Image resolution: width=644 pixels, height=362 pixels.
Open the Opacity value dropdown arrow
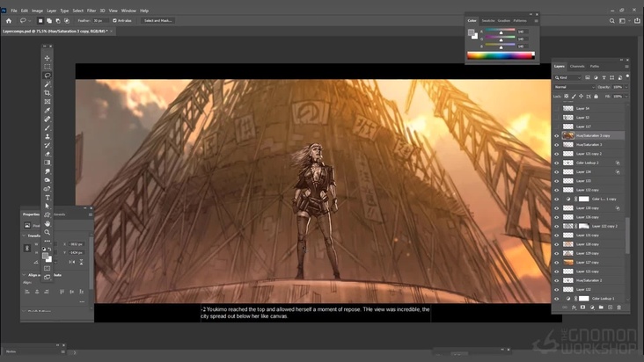coord(626,87)
